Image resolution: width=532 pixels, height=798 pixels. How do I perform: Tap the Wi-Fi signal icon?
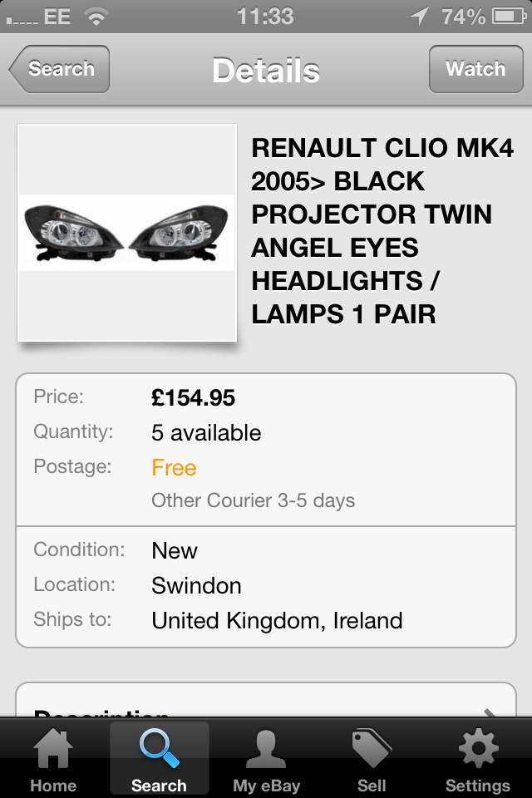click(97, 16)
